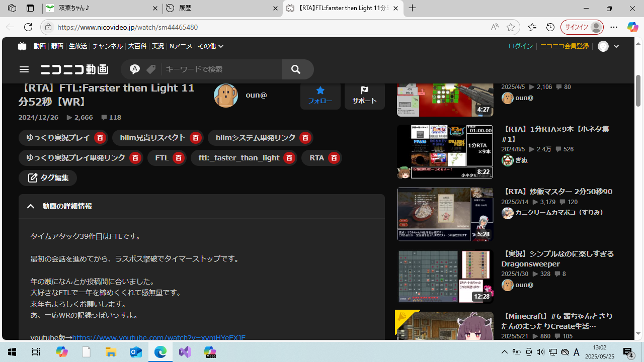The height and width of the screenshot is (362, 644).
Task: Click 百 icon beside ftl:_faster_than_light tag
Action: click(289, 158)
